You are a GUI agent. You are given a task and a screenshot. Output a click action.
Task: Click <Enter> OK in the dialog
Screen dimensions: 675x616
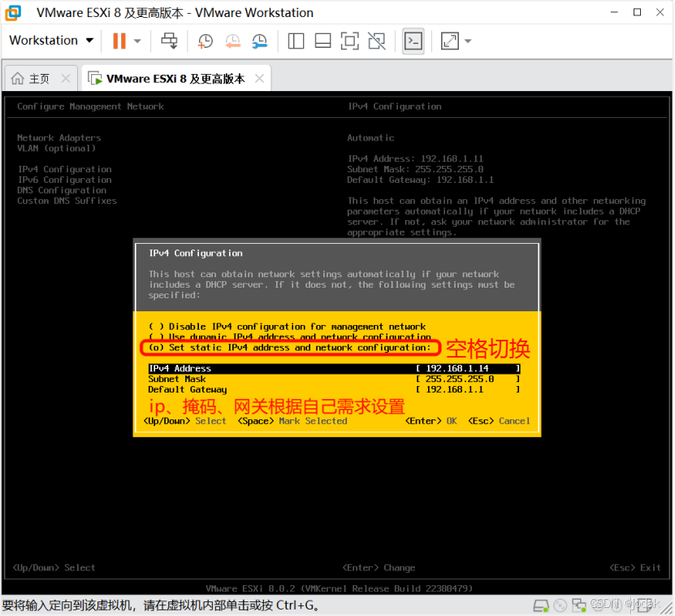coord(431,421)
